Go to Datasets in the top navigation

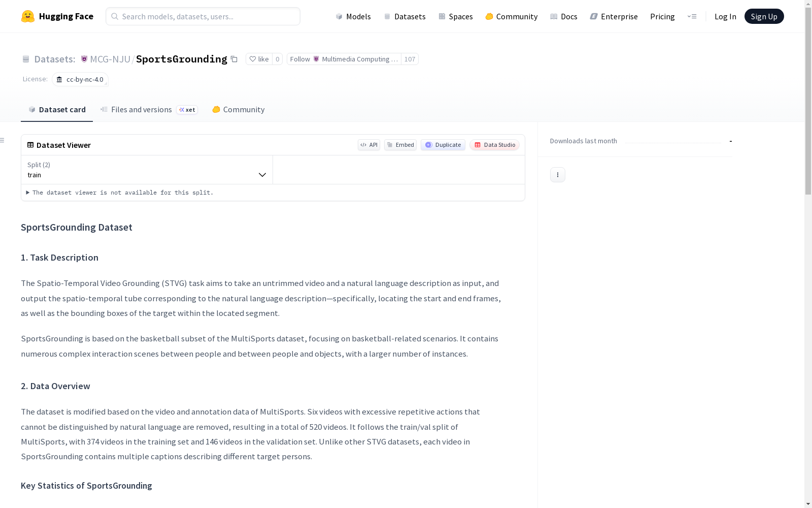404,16
